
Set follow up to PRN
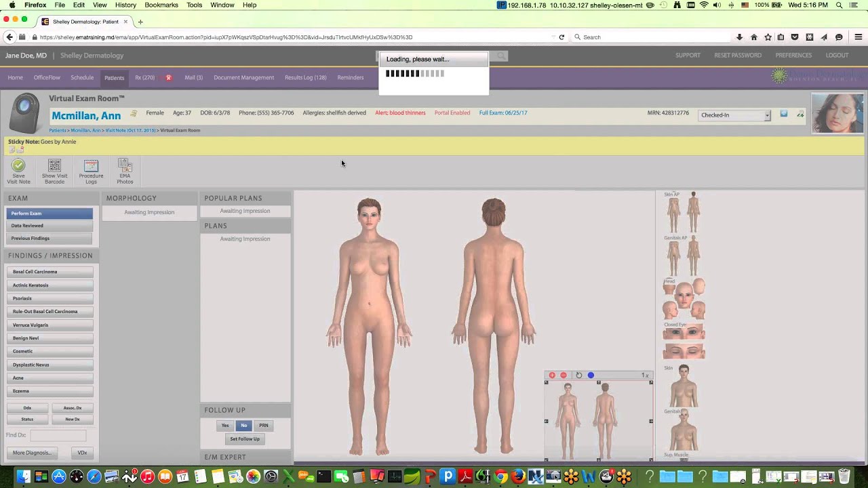coord(264,426)
